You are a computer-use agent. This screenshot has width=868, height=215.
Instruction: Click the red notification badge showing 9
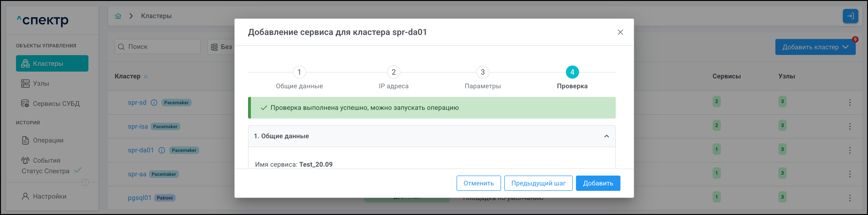pos(855,39)
